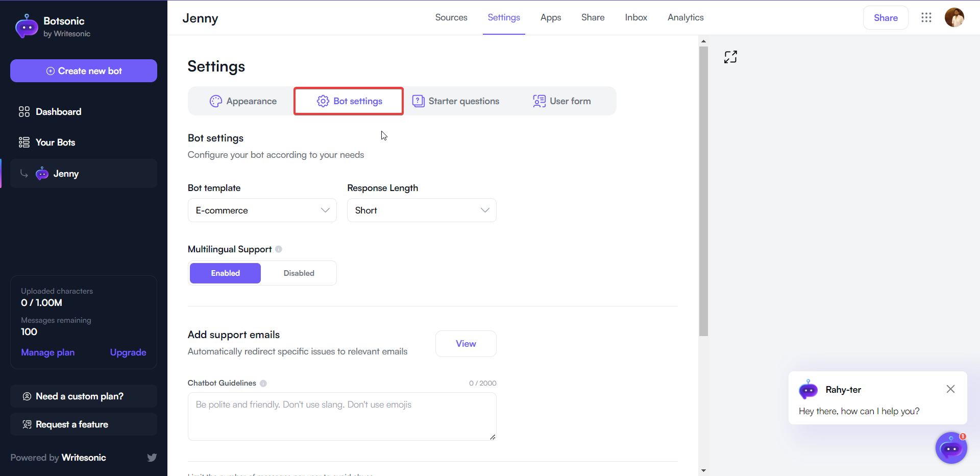View the support emails list
The height and width of the screenshot is (476, 980).
(465, 343)
